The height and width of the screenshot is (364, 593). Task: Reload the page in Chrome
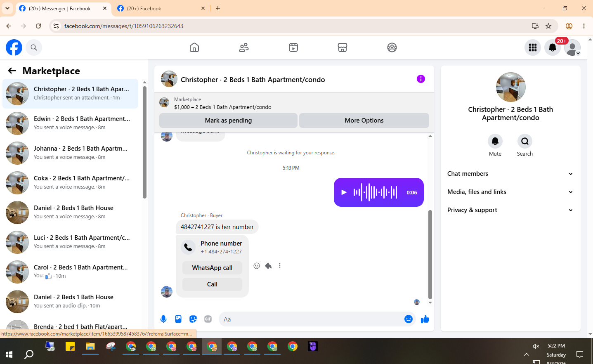coord(38,26)
